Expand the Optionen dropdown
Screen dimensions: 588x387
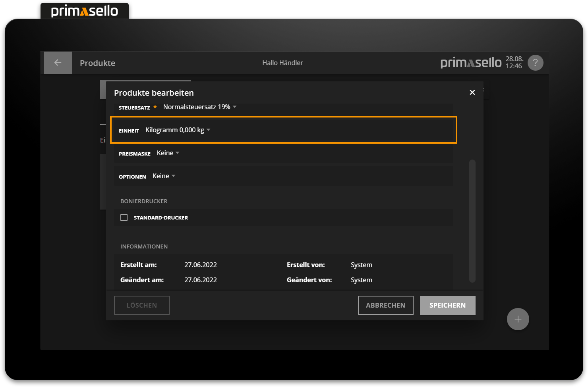click(164, 176)
